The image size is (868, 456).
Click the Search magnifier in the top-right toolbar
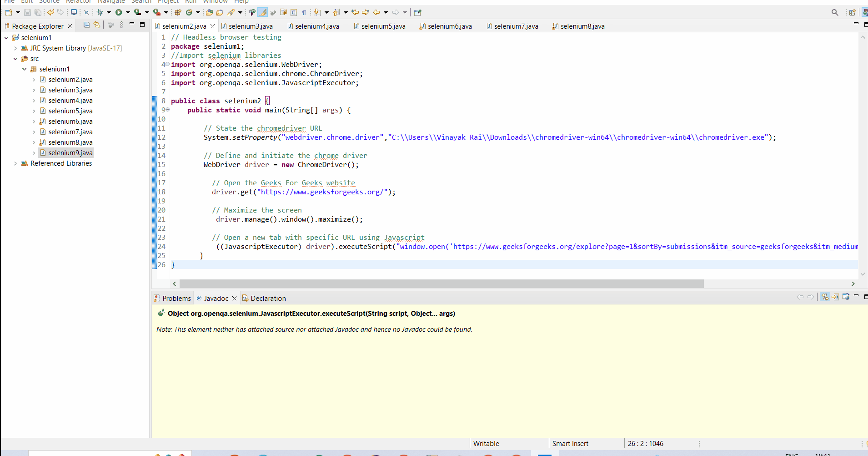pyautogui.click(x=835, y=12)
